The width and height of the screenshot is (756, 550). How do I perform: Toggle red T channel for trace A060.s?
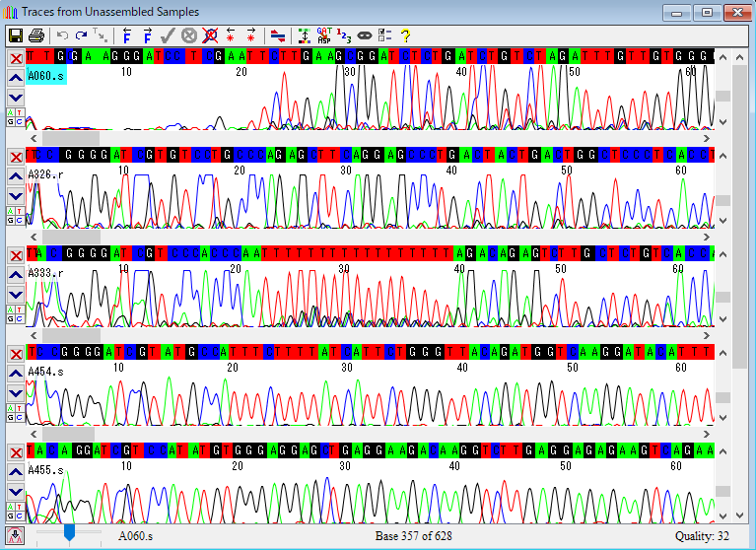[x=20, y=112]
